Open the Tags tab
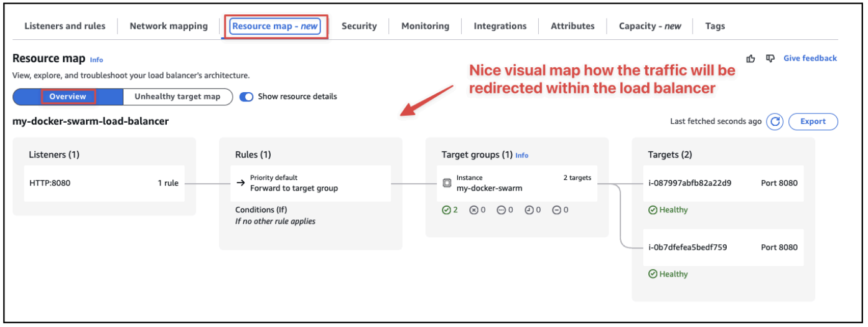The height and width of the screenshot is (327, 868). click(x=715, y=26)
